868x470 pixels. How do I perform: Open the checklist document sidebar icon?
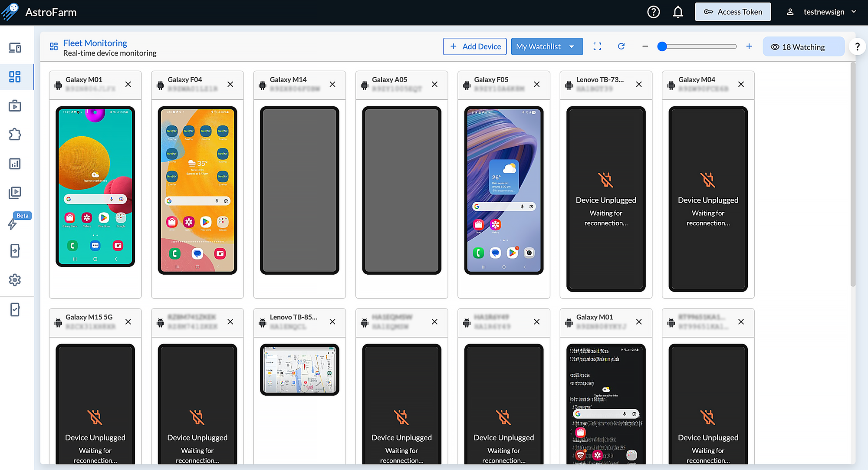[15, 309]
